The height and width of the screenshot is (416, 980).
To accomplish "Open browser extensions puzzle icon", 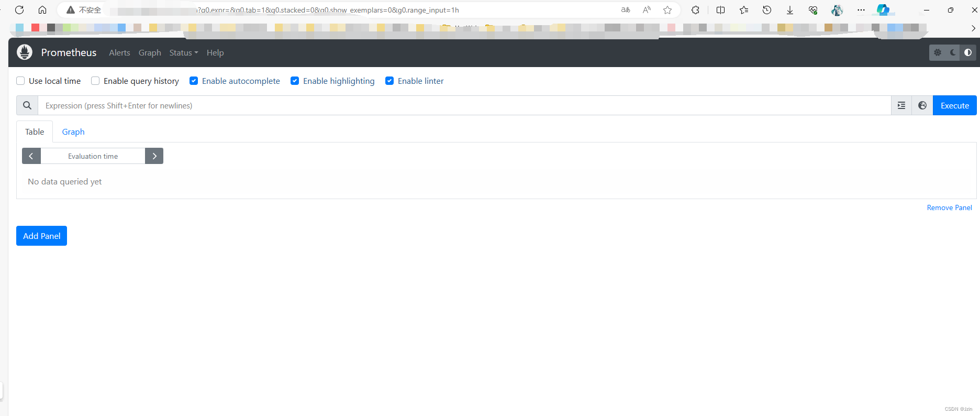I will click(x=695, y=10).
